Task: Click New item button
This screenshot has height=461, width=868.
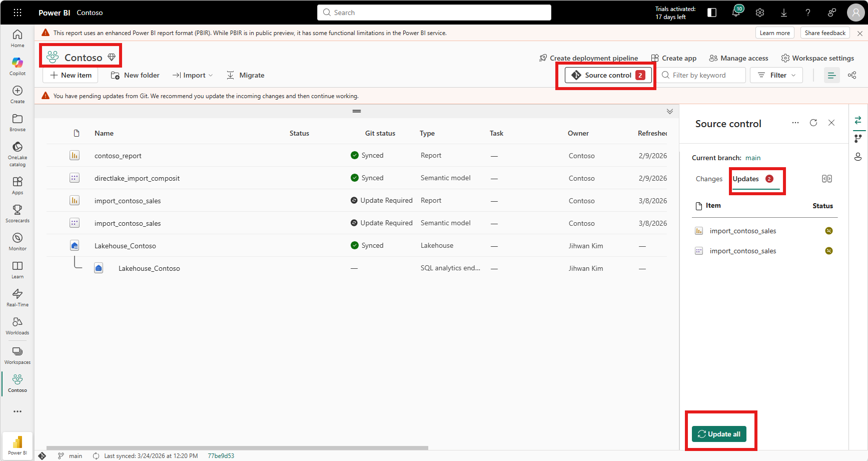Action: tap(71, 75)
